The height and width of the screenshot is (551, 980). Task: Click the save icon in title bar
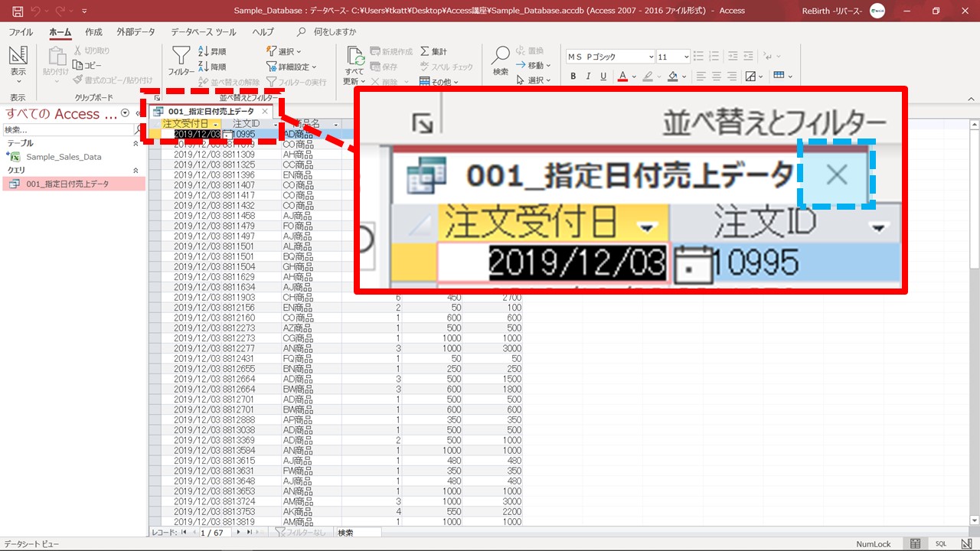tap(17, 11)
